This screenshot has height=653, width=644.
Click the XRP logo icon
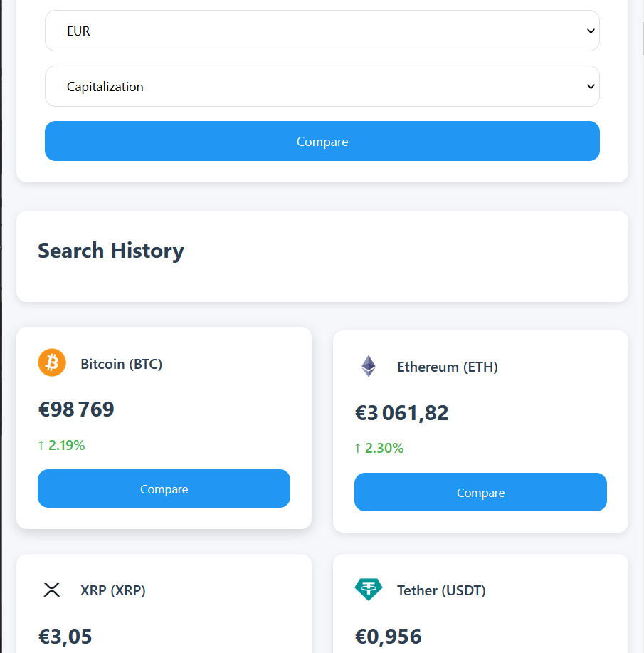coord(52,590)
